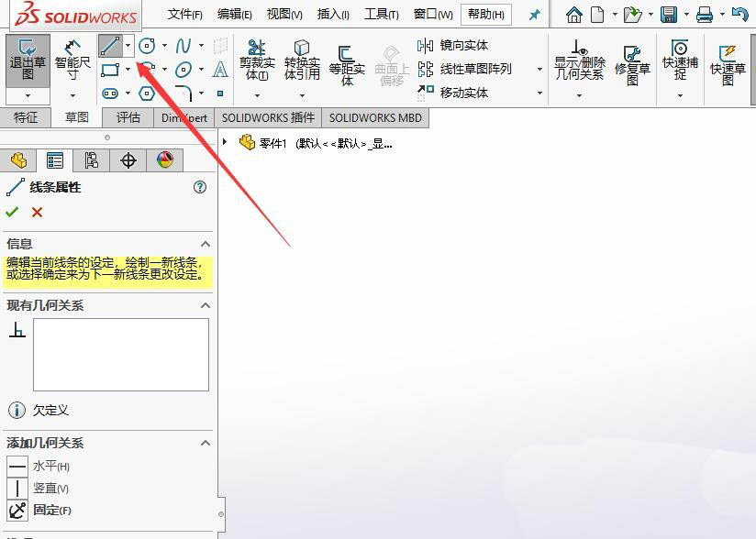The height and width of the screenshot is (539, 756).
Task: Open the Spline tool dropdown arrow
Action: [201, 46]
